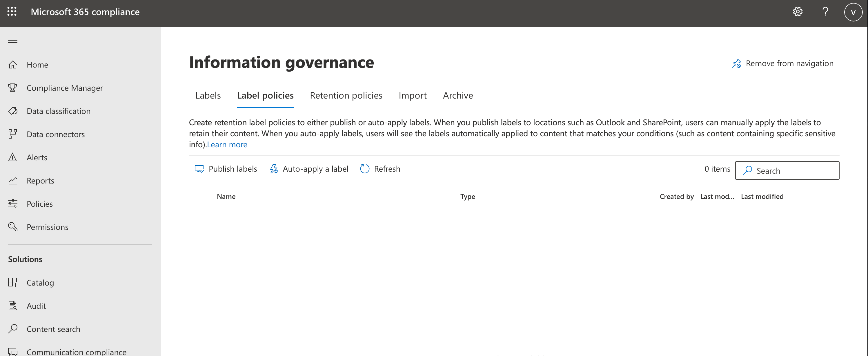
Task: Click the Alerts triangle icon
Action: (13, 157)
